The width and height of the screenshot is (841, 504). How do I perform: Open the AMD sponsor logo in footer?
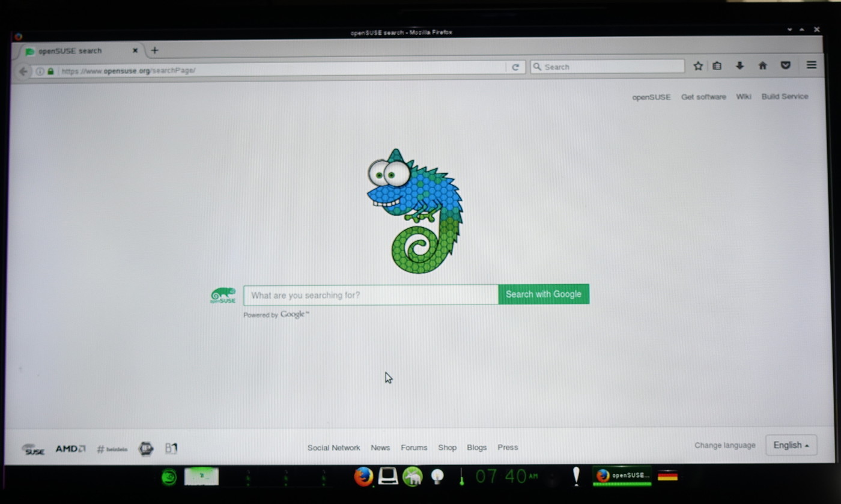[71, 449]
